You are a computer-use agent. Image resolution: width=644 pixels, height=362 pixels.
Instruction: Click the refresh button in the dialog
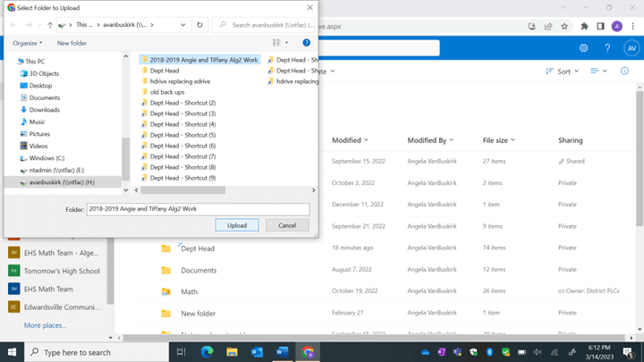click(x=199, y=25)
